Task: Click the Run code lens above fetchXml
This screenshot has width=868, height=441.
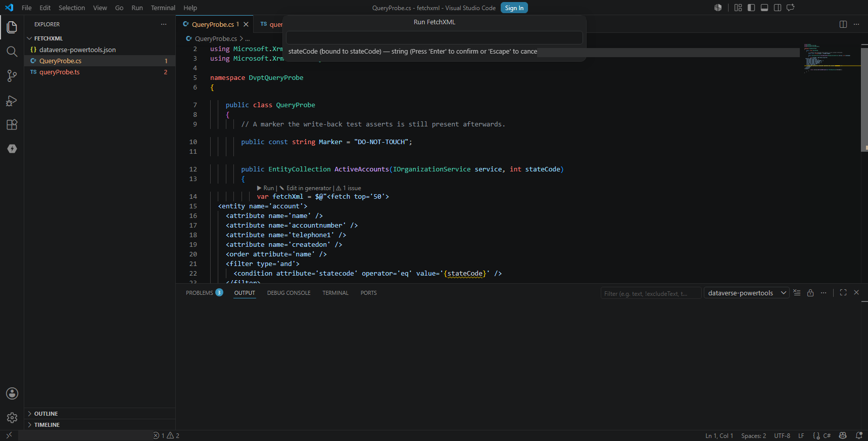Action: click(266, 188)
